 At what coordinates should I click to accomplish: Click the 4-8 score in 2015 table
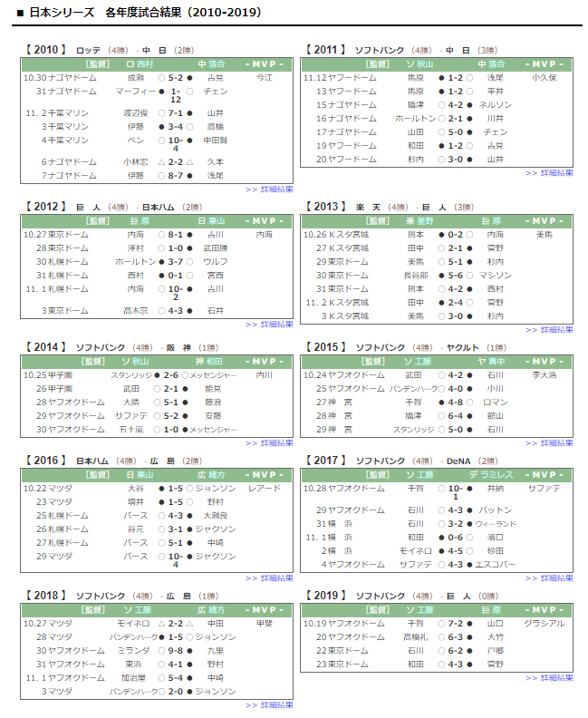[x=456, y=402]
